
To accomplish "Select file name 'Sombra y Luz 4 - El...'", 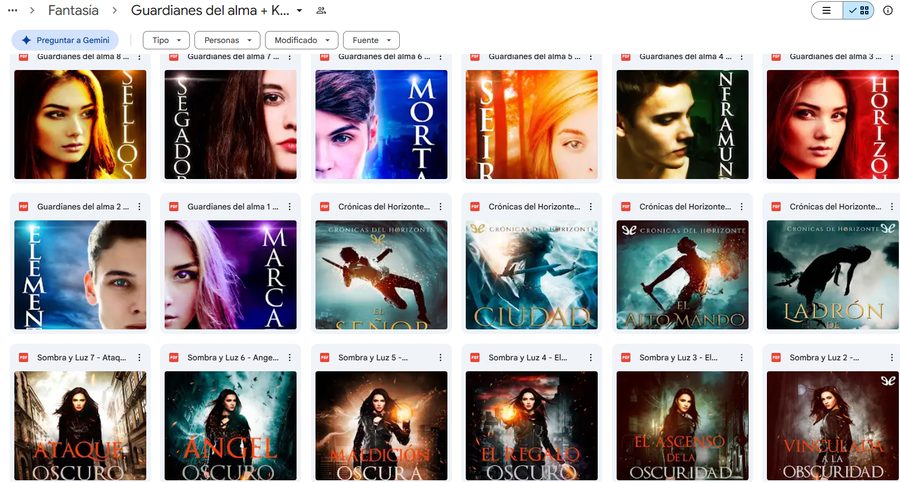I will (x=527, y=357).
